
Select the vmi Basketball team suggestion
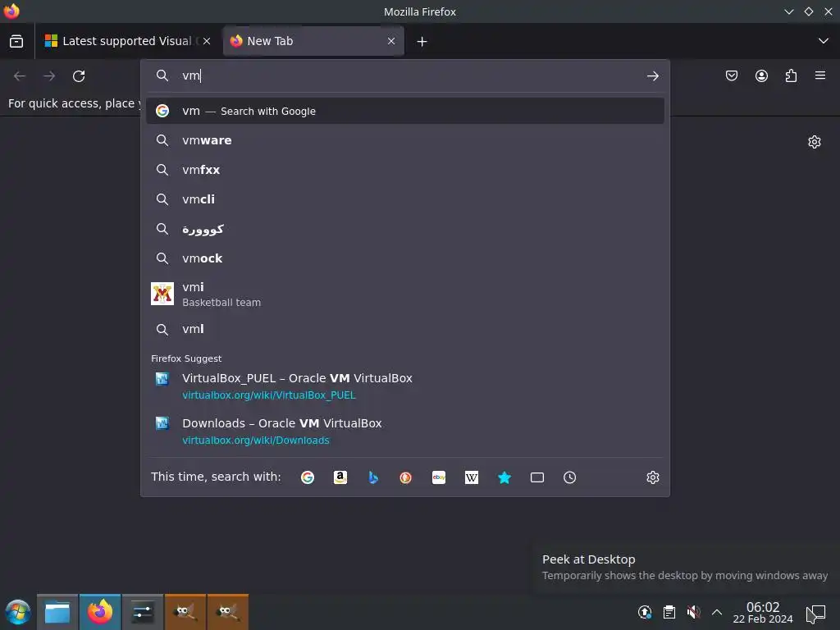(405, 294)
